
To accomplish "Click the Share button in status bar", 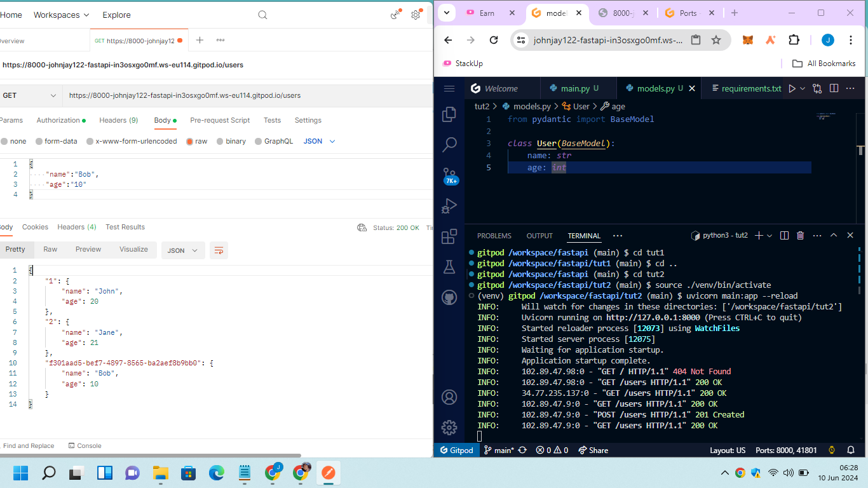I will click(x=593, y=450).
